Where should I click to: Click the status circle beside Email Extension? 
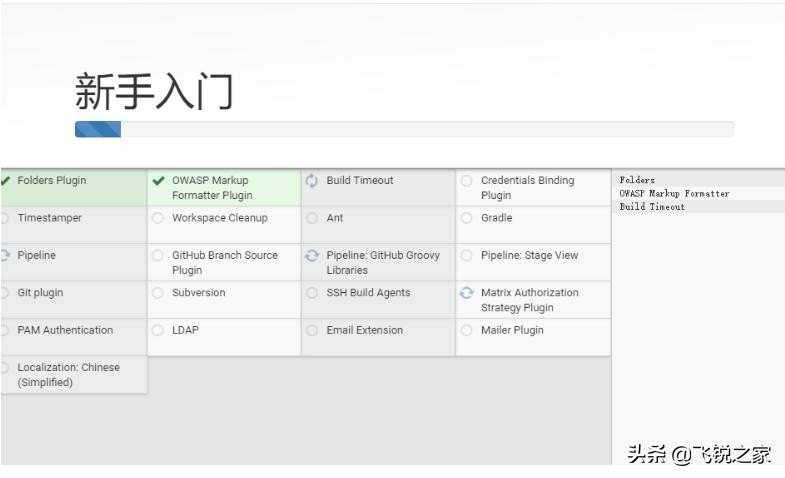coord(312,330)
